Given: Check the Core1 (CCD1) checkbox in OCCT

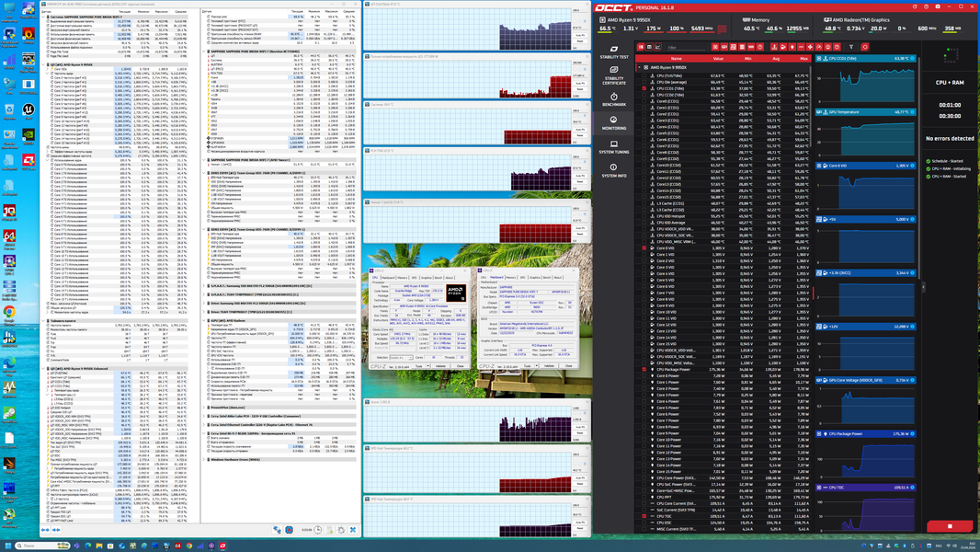Looking at the screenshot, I should (644, 108).
